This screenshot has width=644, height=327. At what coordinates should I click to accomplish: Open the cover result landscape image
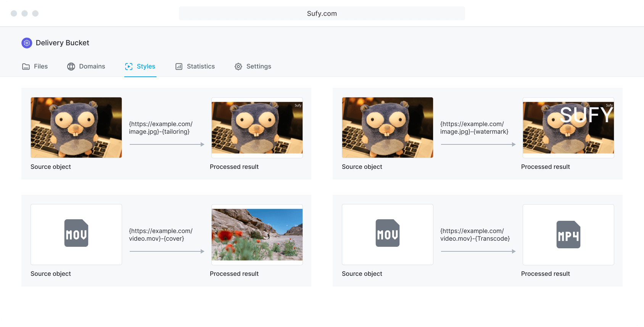[257, 235]
